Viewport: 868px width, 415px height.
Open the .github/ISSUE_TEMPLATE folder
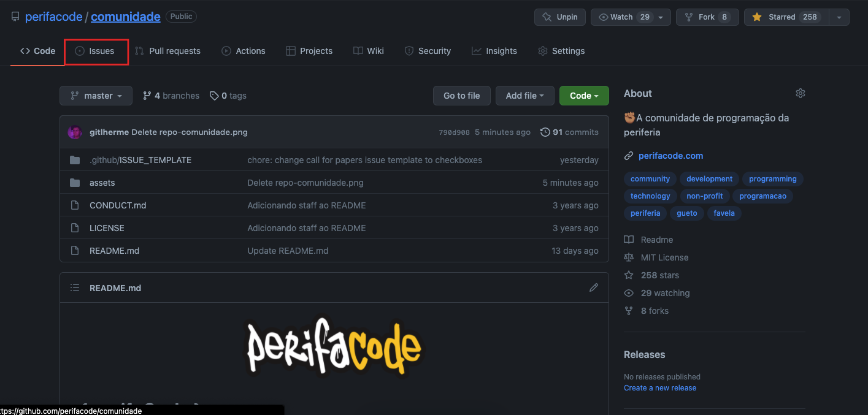click(140, 160)
